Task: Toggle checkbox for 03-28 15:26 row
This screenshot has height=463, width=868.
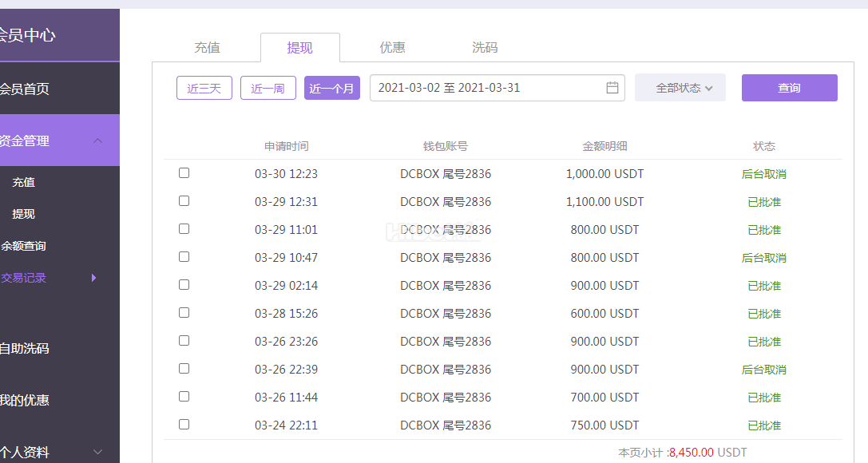Action: [x=184, y=313]
